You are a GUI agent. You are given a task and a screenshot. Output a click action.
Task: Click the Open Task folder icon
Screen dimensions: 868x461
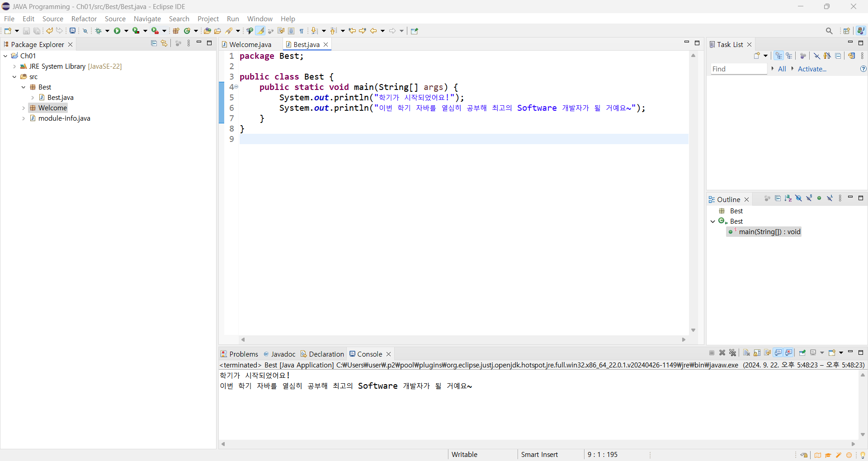[x=217, y=31]
